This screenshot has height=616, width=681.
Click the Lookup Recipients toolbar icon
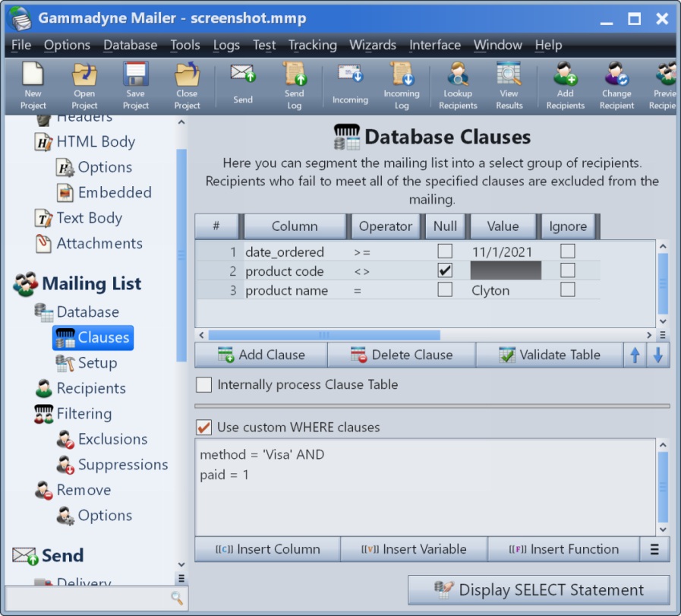(x=458, y=86)
